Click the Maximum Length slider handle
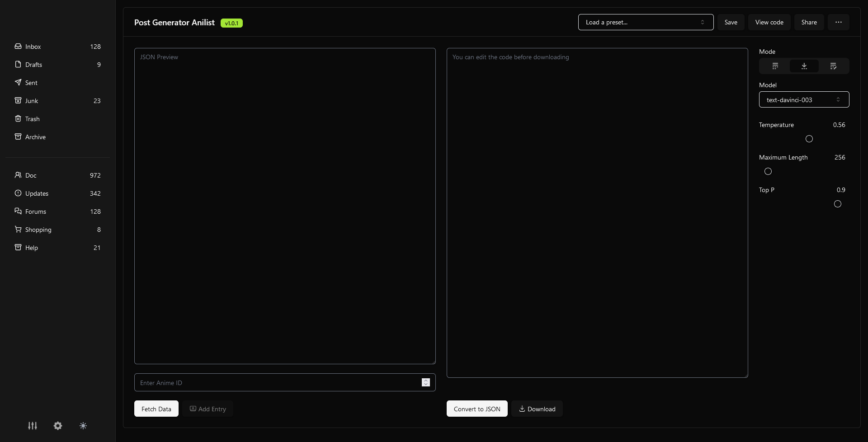Screen dimensions: 868x442 click(768, 171)
